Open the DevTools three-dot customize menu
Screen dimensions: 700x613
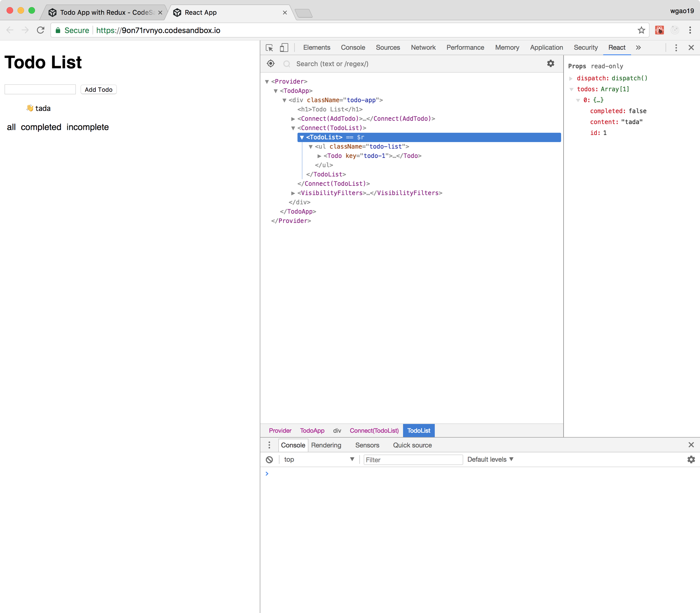(x=676, y=48)
